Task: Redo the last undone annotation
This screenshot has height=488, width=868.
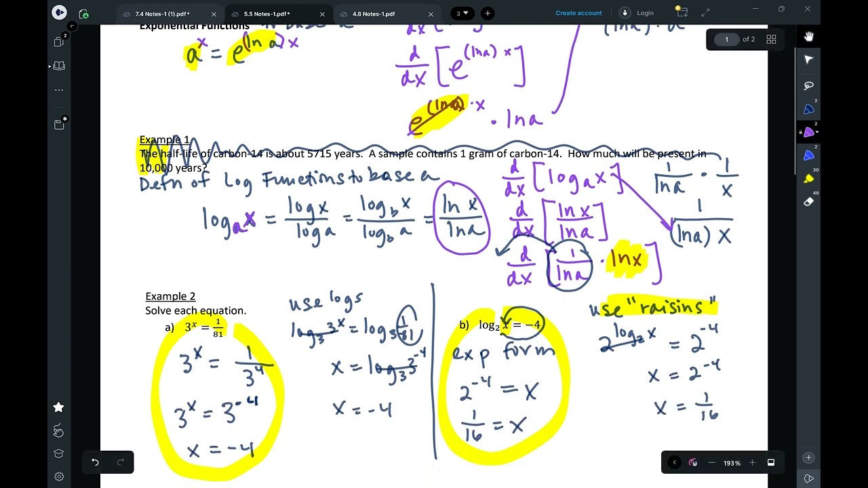Action: pos(121,462)
